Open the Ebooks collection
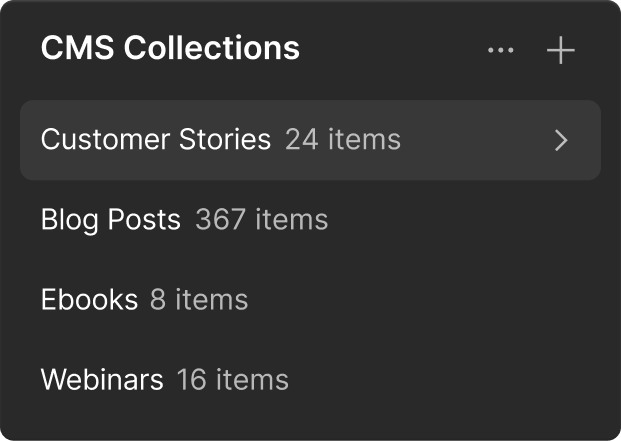Image resolution: width=621 pixels, height=441 pixels. pos(89,299)
